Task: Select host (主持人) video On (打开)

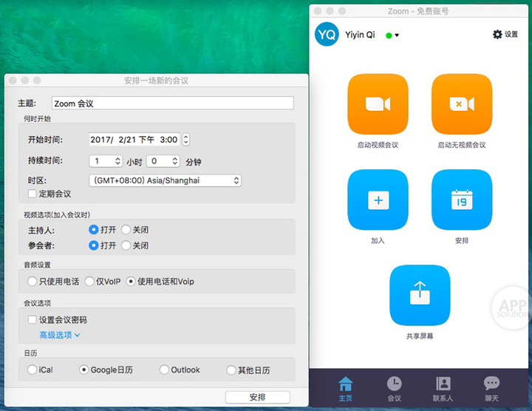Action: coord(93,230)
